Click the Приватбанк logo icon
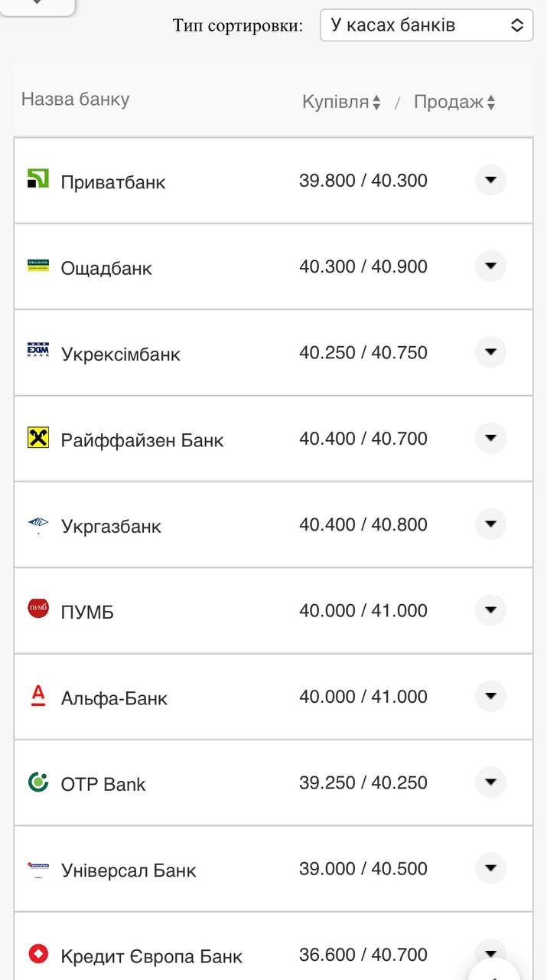547x980 pixels. (38, 179)
